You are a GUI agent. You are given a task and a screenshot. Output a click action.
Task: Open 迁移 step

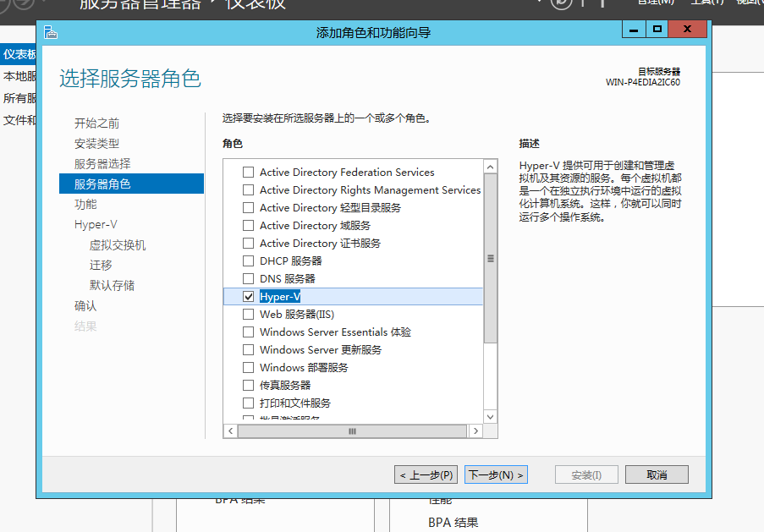[101, 265]
